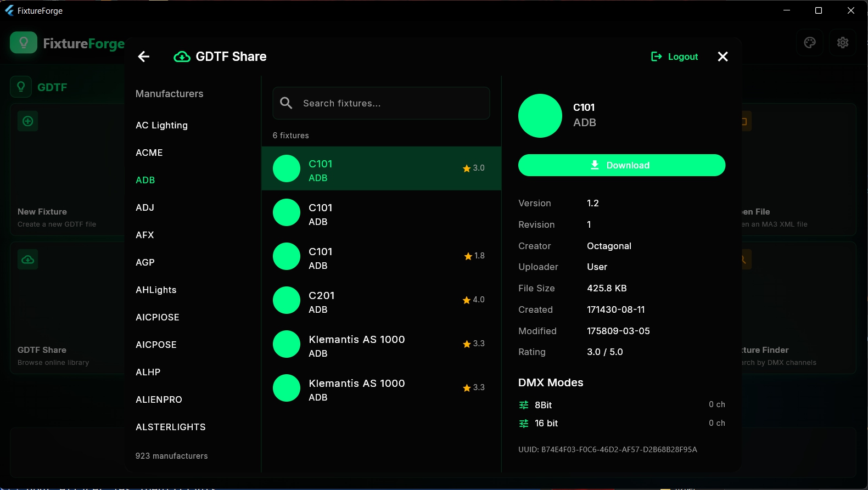Click the search magnifier icon
Viewport: 868px width, 490px height.
(286, 103)
